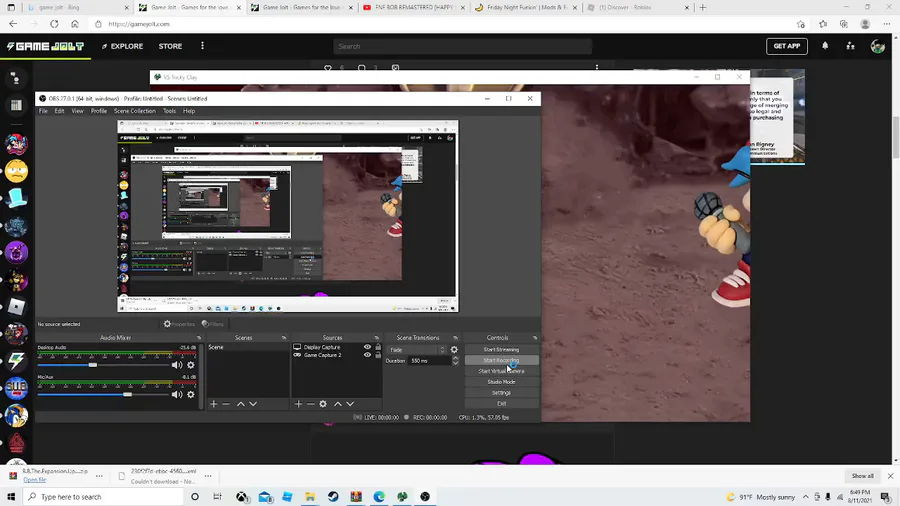Screen dimensions: 900x506
Task: Add a new scene with plus icon
Action: [214, 404]
